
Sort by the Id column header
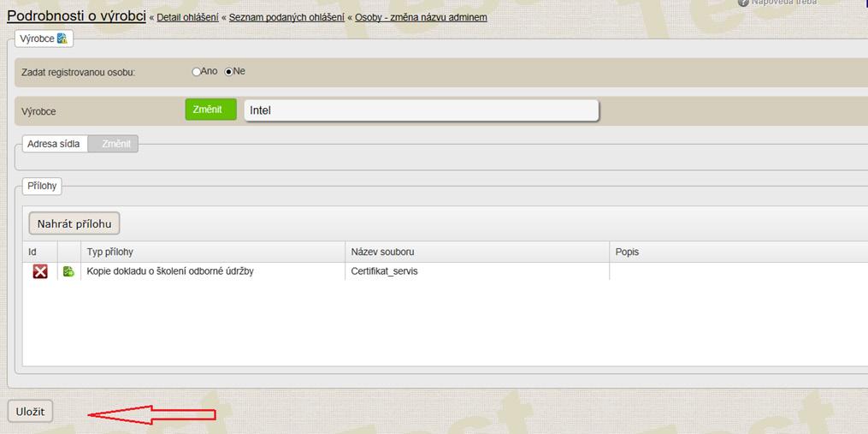39,253
